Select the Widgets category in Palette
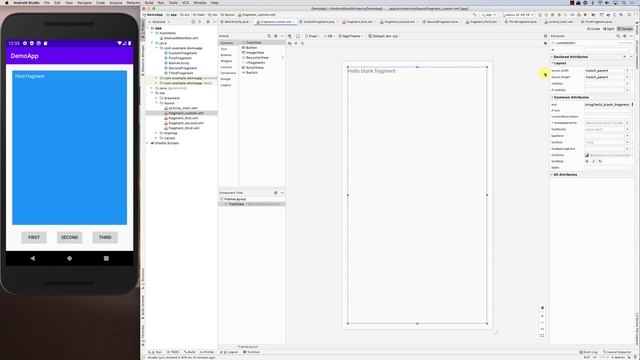The image size is (640, 360). [x=226, y=61]
